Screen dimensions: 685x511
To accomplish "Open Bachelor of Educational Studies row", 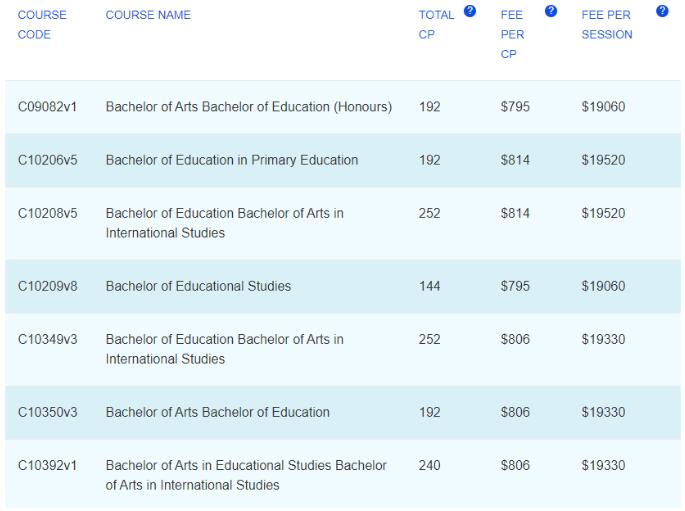I will 198,286.
